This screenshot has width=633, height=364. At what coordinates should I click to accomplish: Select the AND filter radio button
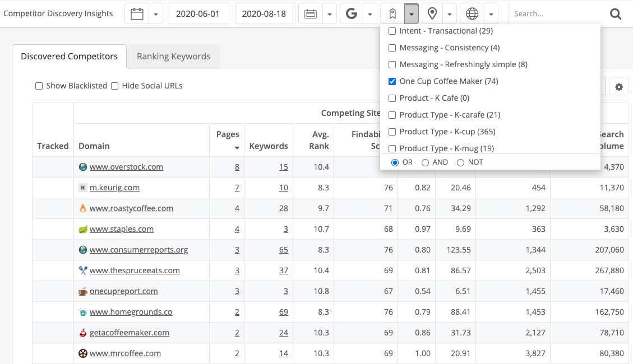click(425, 162)
